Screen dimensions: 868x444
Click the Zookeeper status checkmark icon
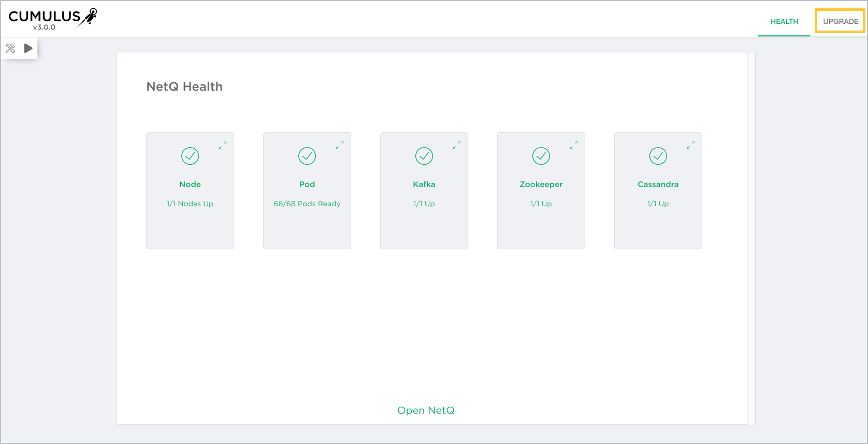click(x=541, y=156)
